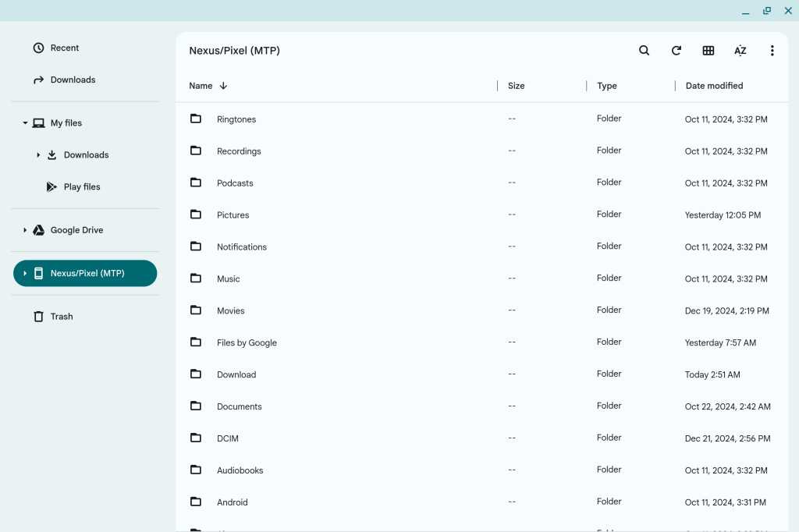Image resolution: width=799 pixels, height=532 pixels.
Task: Toggle the Name sort direction arrow
Action: (x=223, y=86)
